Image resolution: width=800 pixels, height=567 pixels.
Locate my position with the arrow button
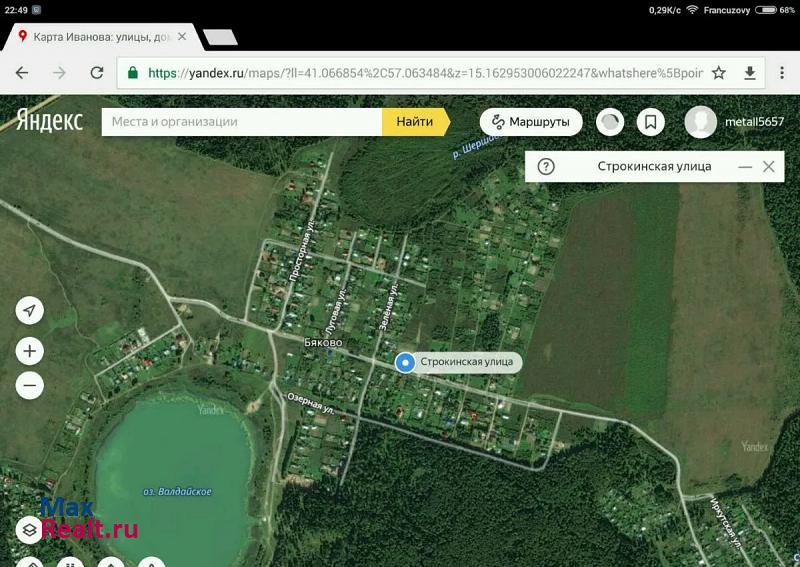29,311
